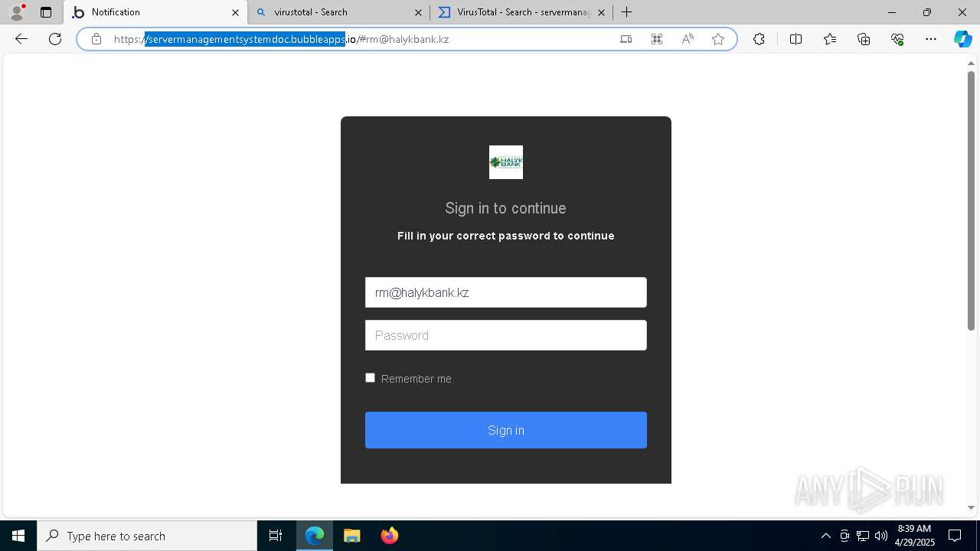Restore down the browser window
Screen dimensions: 980x551
(x=927, y=12)
